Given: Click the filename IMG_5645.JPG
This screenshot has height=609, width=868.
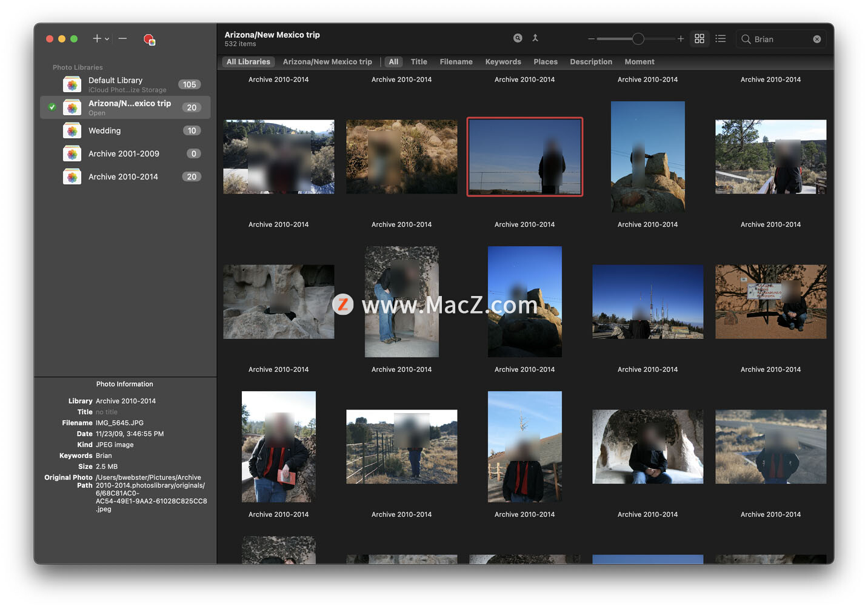Looking at the screenshot, I should point(119,423).
